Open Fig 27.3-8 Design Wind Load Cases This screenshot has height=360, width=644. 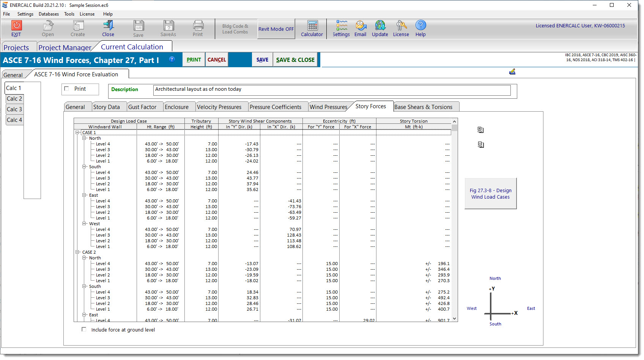490,194
